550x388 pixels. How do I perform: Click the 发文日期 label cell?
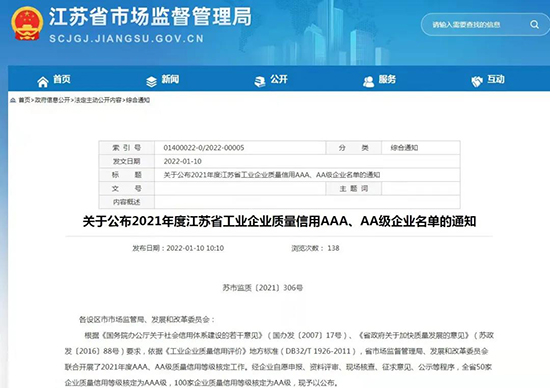click(x=127, y=161)
